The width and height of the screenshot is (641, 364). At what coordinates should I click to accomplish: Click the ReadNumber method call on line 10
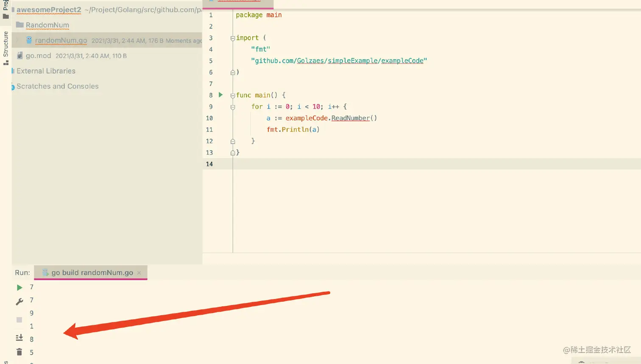pos(351,118)
